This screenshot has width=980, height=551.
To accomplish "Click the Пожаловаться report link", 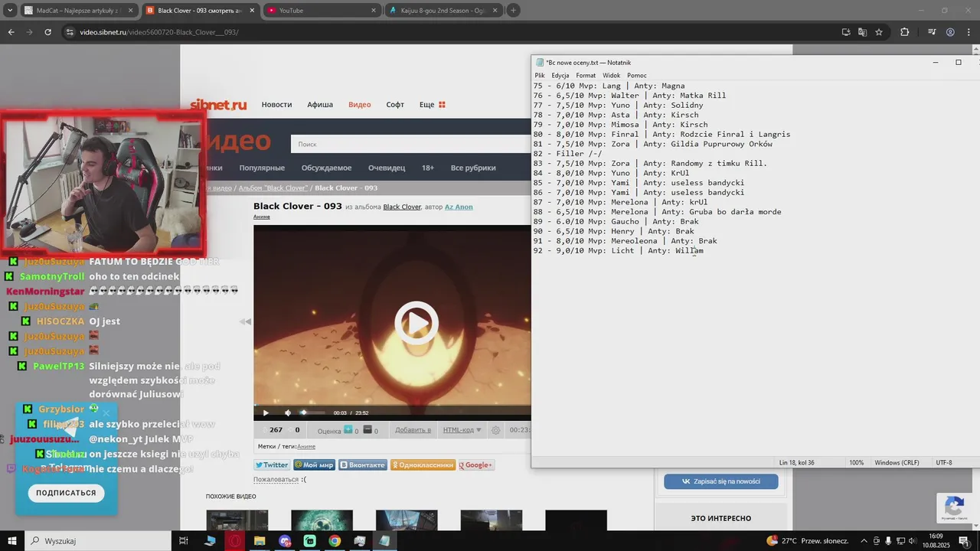I will coord(276,479).
